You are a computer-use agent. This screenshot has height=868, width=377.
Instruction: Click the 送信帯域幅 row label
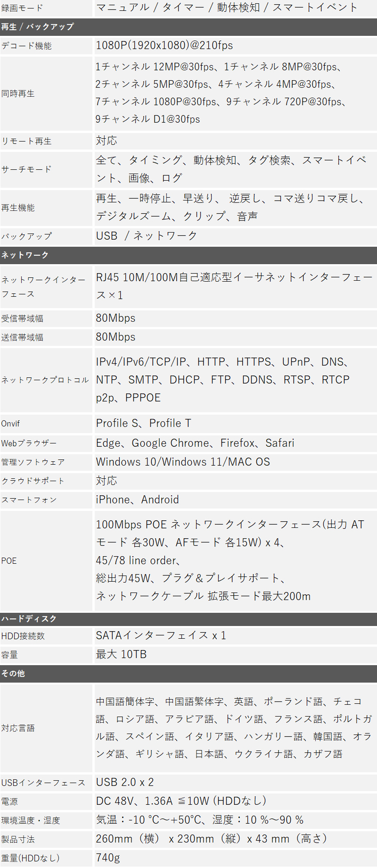coord(22,337)
